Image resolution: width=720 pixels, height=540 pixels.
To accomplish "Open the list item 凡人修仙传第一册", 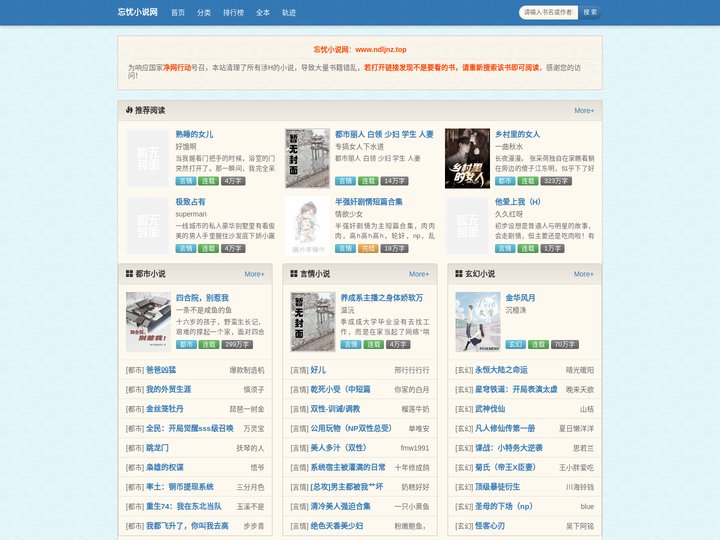I will [505, 428].
